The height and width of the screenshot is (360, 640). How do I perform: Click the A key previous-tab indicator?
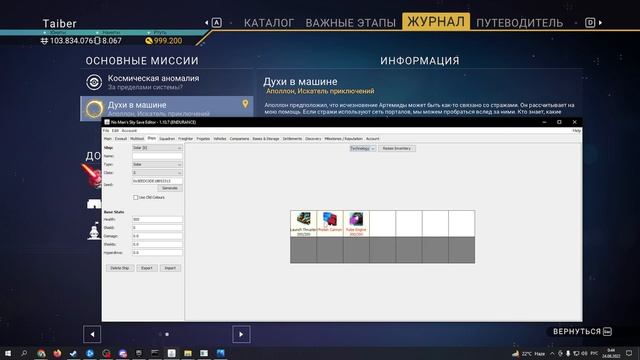point(217,22)
